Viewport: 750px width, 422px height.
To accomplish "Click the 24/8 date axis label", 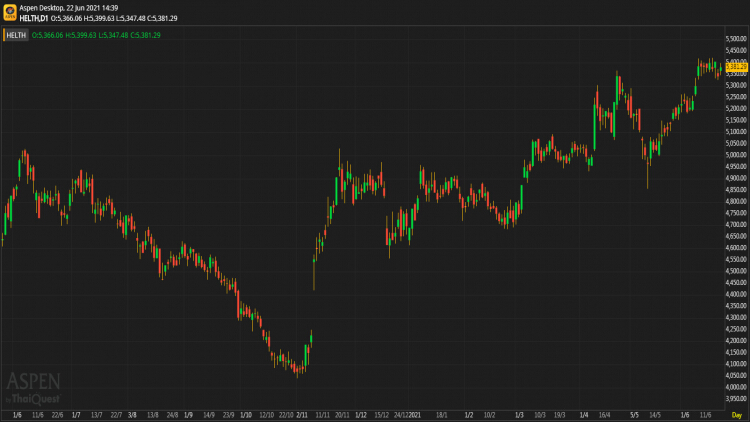I will 172,415.
